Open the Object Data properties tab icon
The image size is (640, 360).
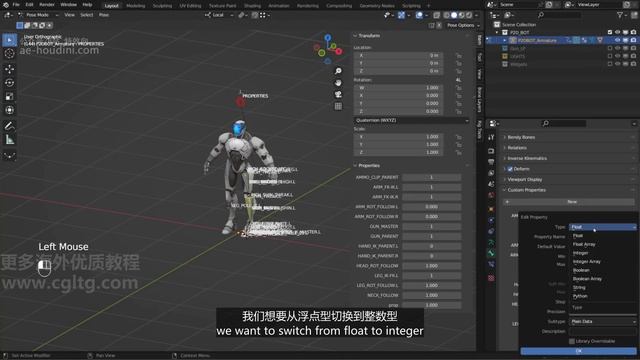[491, 243]
